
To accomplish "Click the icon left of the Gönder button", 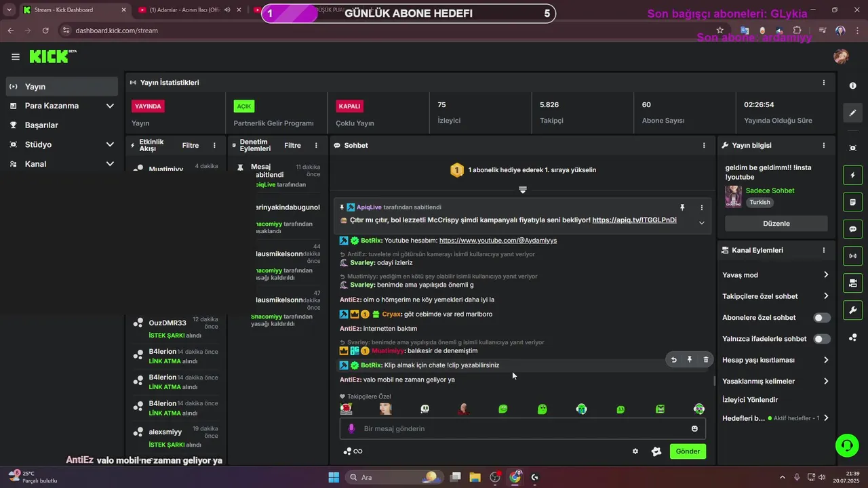I will click(656, 451).
